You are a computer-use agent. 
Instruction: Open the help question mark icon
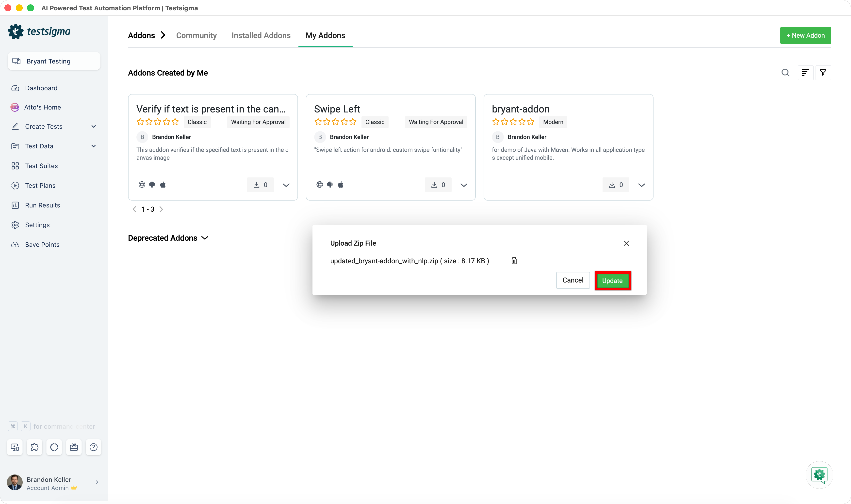[94, 447]
